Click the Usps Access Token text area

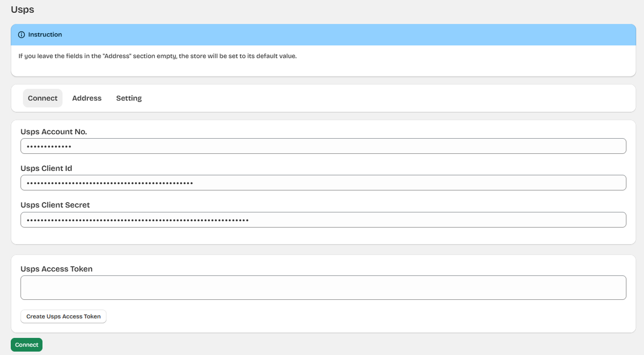click(323, 288)
